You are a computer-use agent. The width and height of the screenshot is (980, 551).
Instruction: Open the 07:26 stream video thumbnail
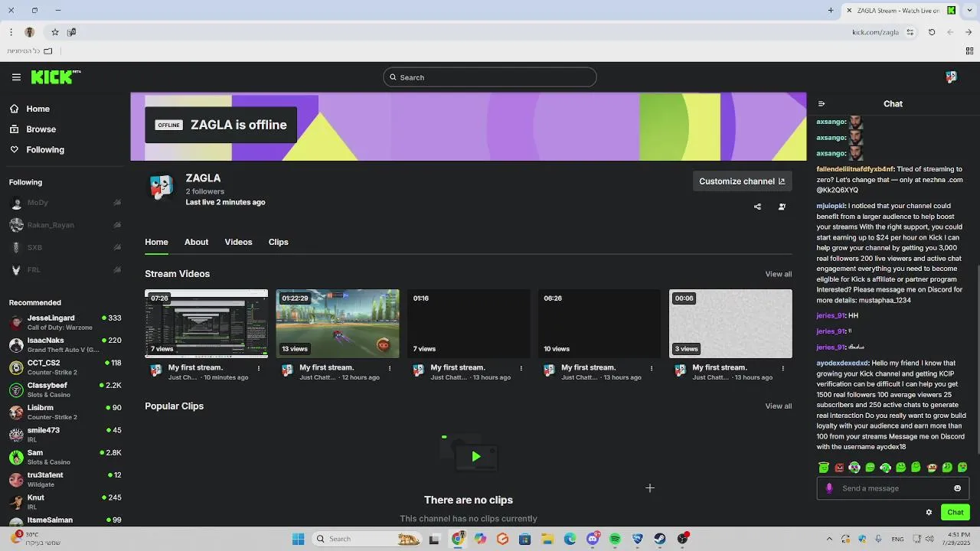tap(206, 324)
